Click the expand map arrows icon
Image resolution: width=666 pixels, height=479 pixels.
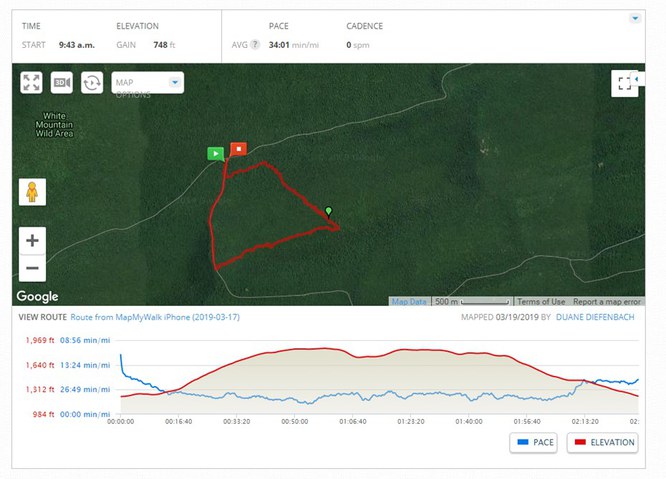point(31,83)
